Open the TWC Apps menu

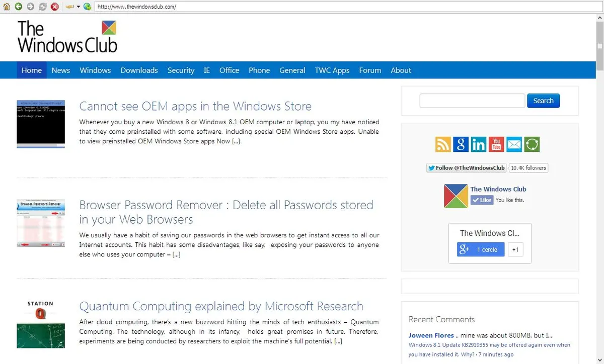pos(332,70)
